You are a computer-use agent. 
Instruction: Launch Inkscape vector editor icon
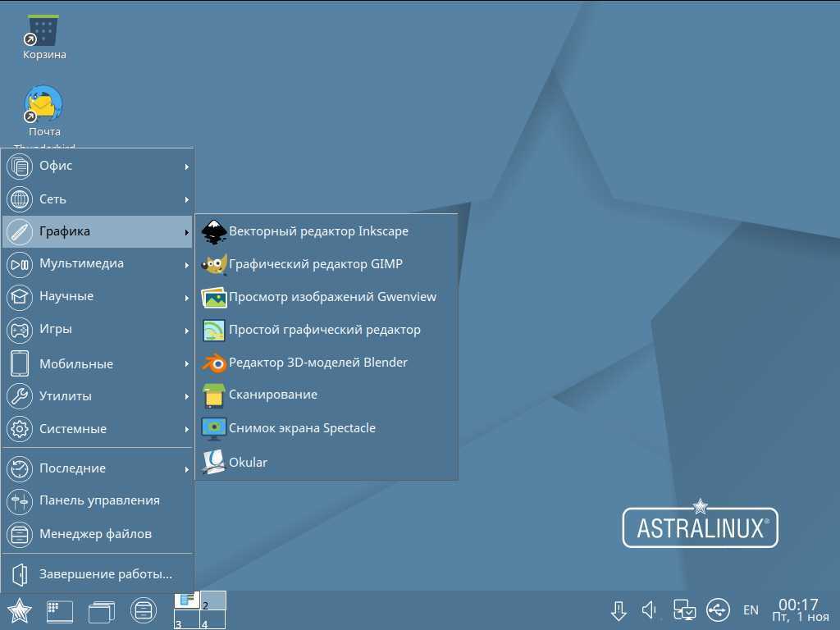214,232
